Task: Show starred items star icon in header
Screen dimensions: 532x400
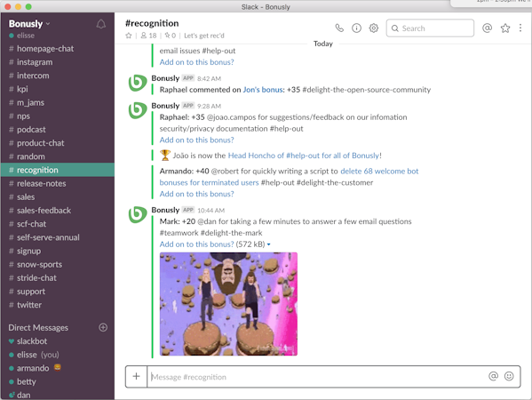Action: click(505, 28)
